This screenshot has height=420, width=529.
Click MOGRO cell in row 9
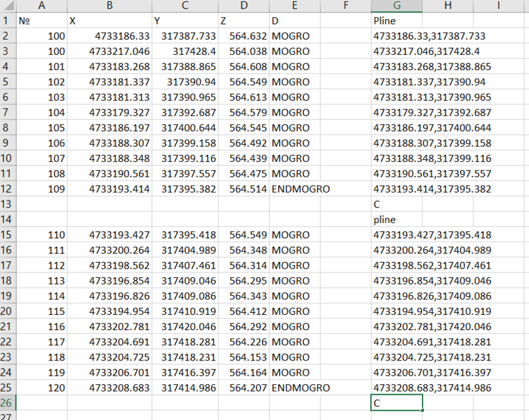(x=294, y=143)
